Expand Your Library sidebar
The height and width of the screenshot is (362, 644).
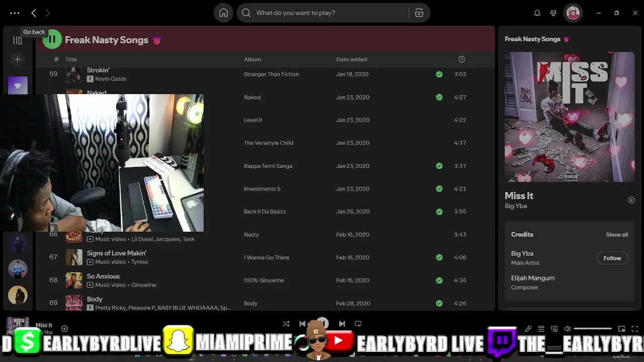click(x=18, y=41)
